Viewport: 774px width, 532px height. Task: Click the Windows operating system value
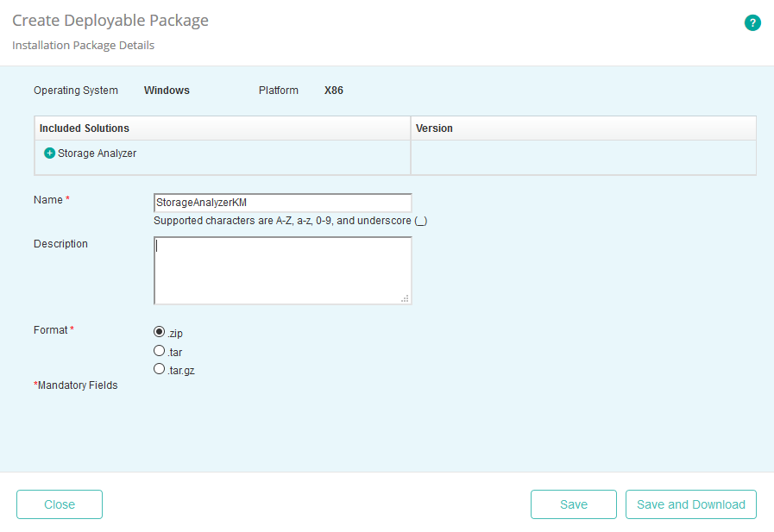coord(167,91)
